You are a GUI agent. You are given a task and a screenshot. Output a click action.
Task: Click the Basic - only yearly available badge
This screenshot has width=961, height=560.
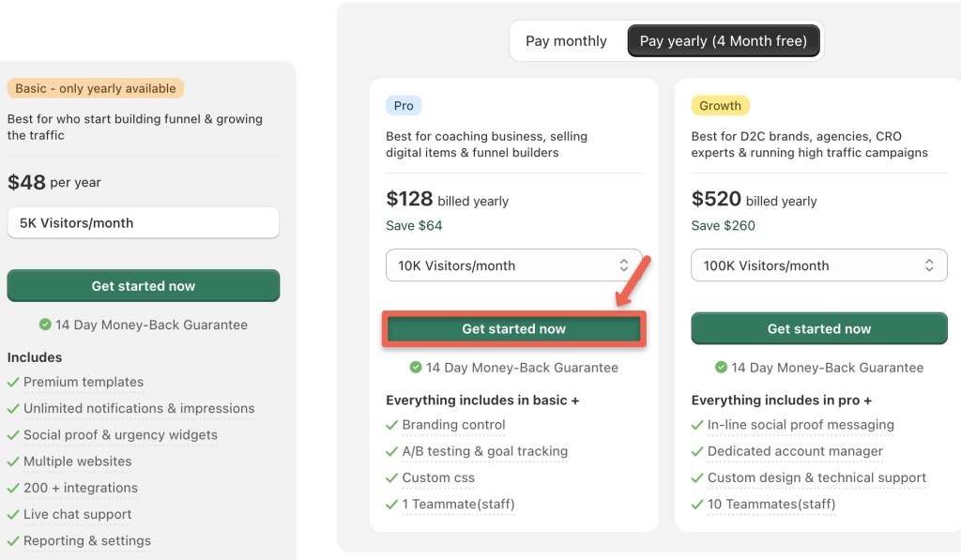pyautogui.click(x=96, y=88)
